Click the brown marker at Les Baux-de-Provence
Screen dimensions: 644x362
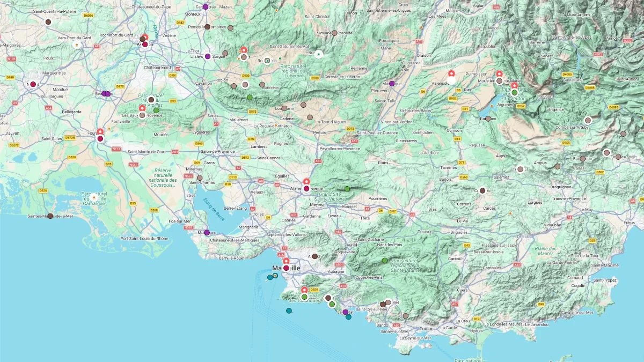pos(142,115)
